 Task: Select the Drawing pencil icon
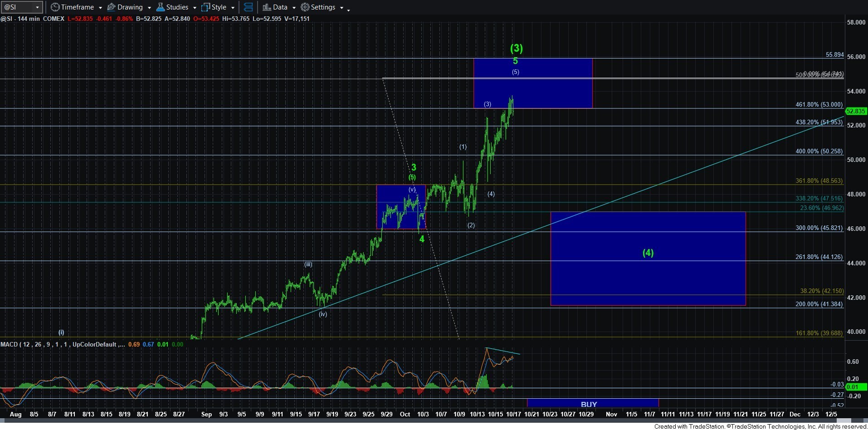point(112,7)
